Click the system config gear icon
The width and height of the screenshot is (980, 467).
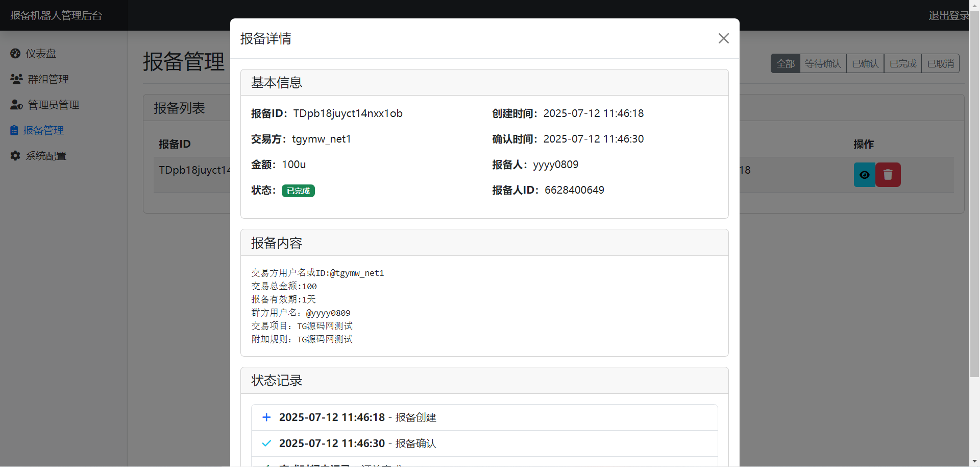click(x=15, y=156)
